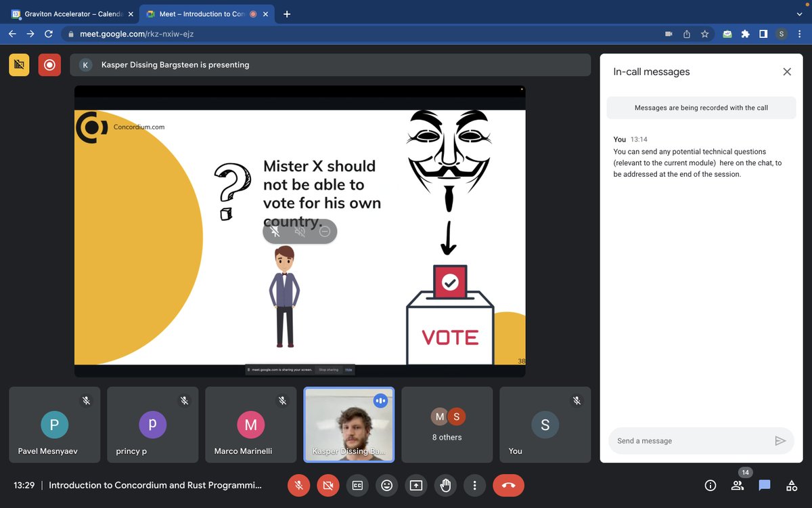The height and width of the screenshot is (508, 812).
Task: Click Stop sharing in the sharing bar
Action: (328, 370)
